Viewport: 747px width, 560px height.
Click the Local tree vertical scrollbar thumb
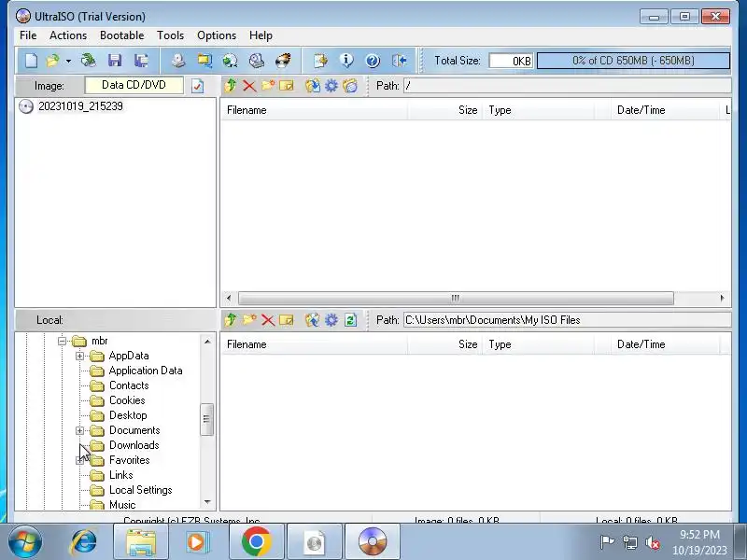point(206,419)
